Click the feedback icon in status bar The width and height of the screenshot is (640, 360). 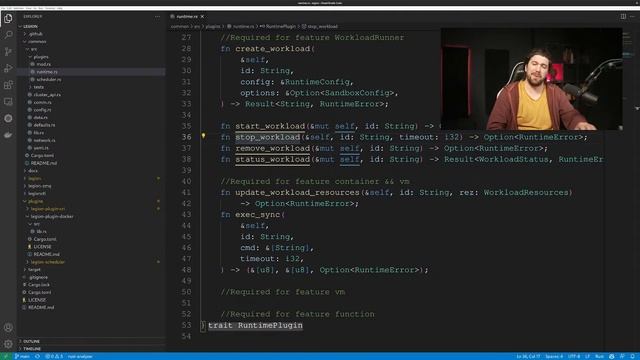(622, 356)
